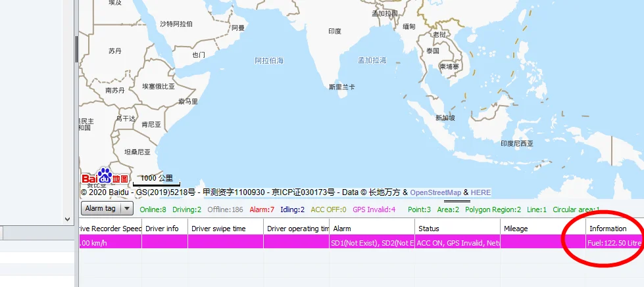This screenshot has height=287, width=644.
Task: Click the Alarm tag button
Action: coord(101,208)
